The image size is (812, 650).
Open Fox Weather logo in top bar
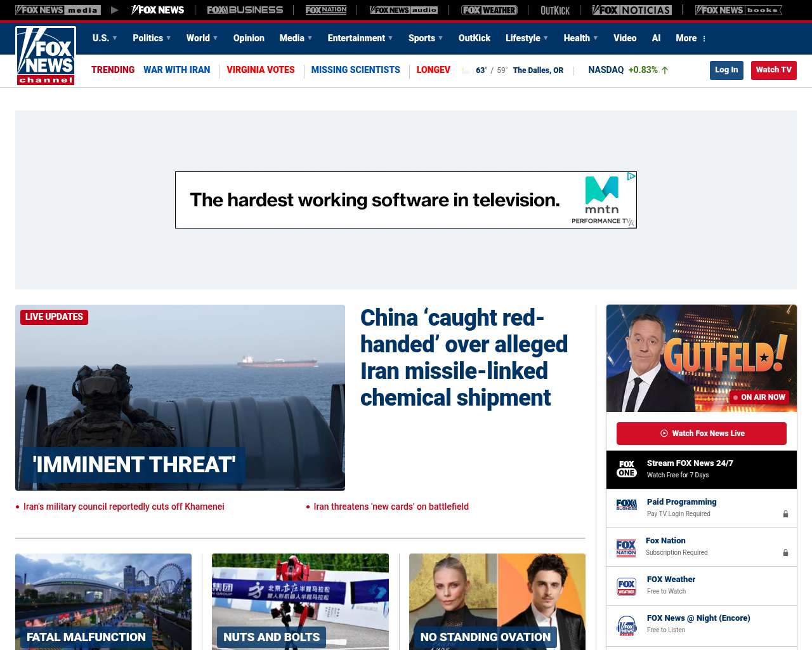[489, 10]
